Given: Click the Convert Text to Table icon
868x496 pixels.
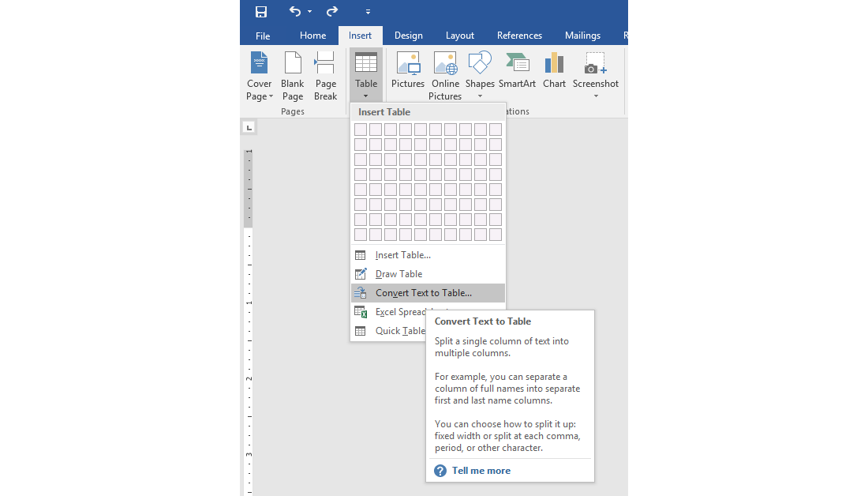Looking at the screenshot, I should pyautogui.click(x=361, y=292).
